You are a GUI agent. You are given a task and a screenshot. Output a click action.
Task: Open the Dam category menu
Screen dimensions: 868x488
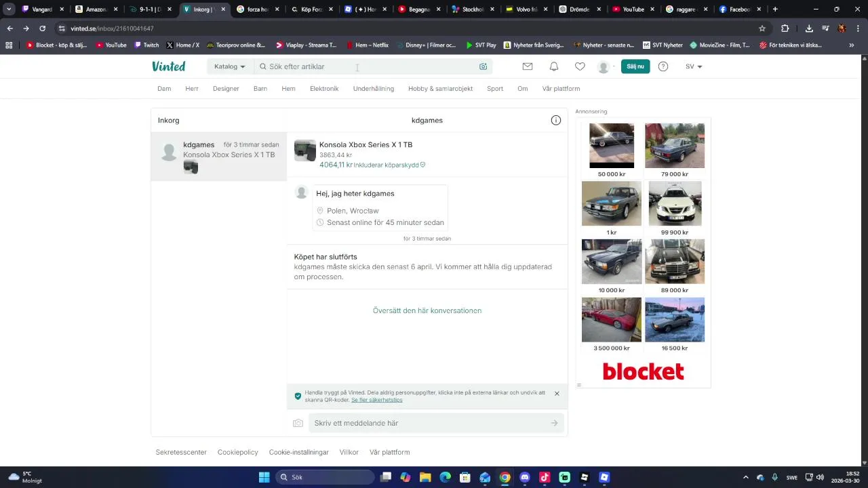164,89
